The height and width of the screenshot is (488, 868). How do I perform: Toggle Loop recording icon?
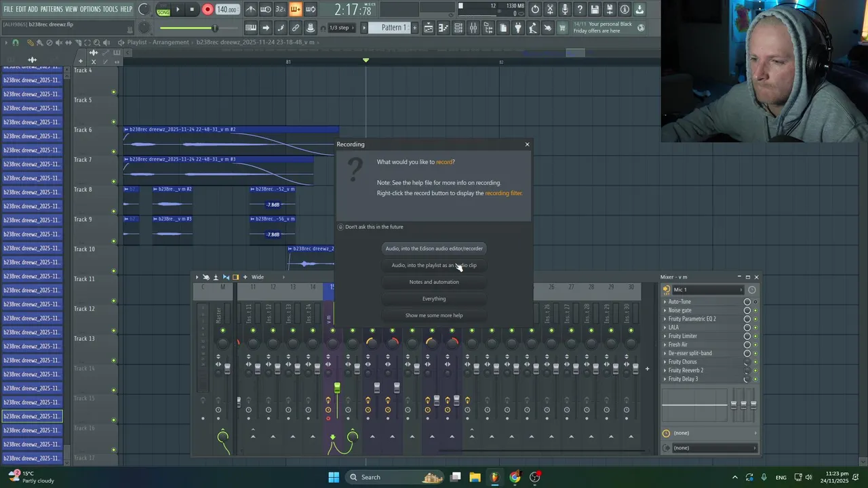coord(311,9)
